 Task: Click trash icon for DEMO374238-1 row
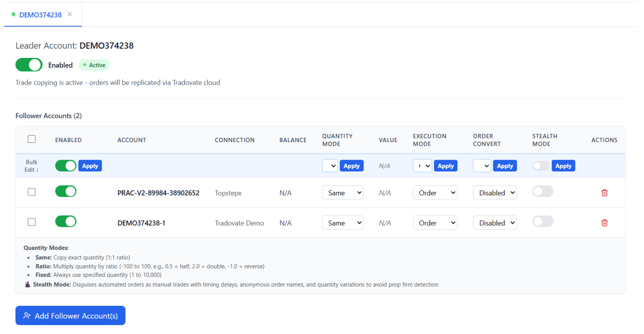point(604,223)
